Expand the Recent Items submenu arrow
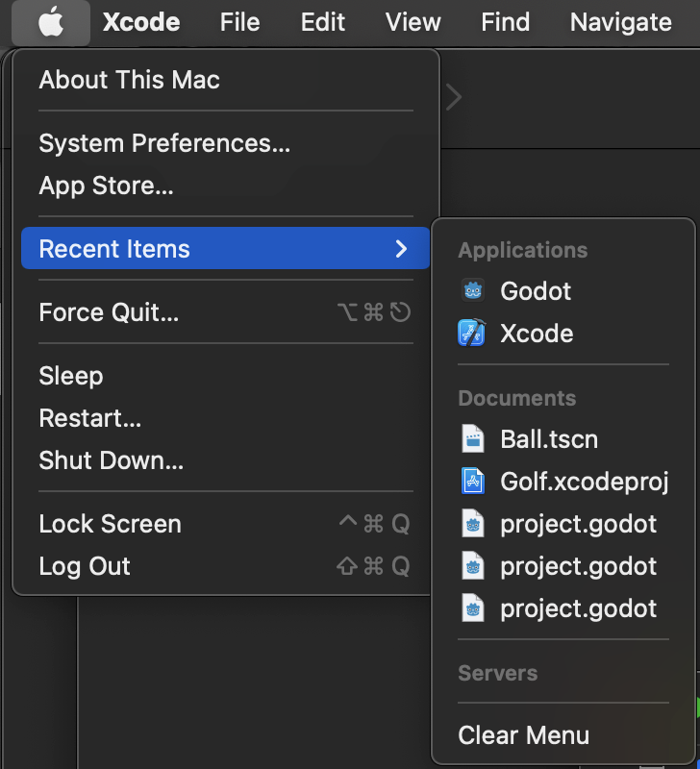The height and width of the screenshot is (769, 700). [x=403, y=248]
